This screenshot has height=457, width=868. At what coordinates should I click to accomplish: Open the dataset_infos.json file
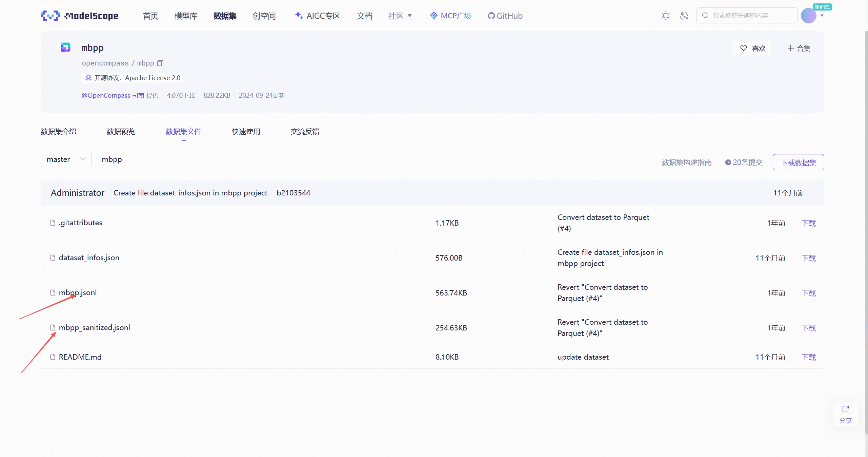pos(89,258)
